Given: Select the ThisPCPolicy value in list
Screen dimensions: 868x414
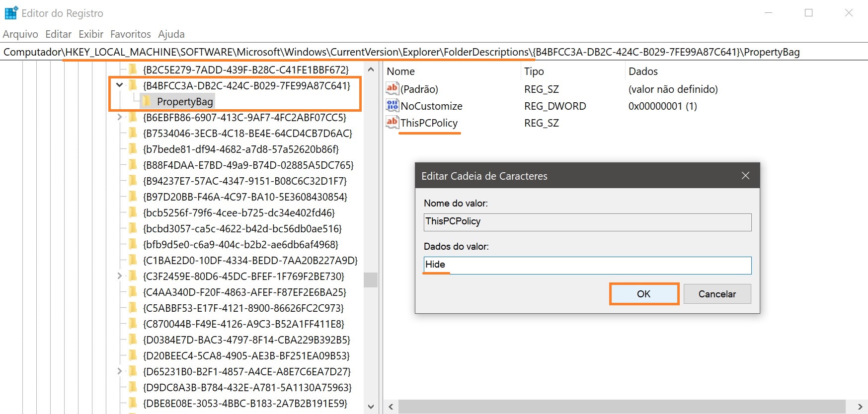Looking at the screenshot, I should pos(429,123).
